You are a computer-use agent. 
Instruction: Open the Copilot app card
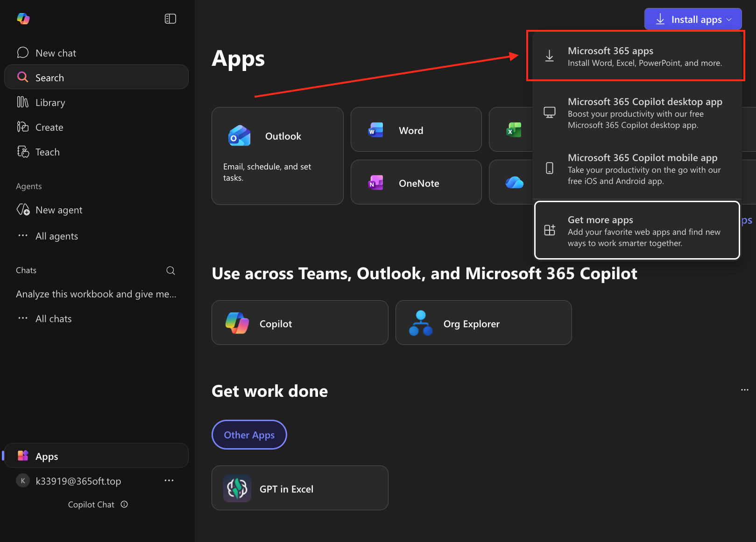pos(299,323)
